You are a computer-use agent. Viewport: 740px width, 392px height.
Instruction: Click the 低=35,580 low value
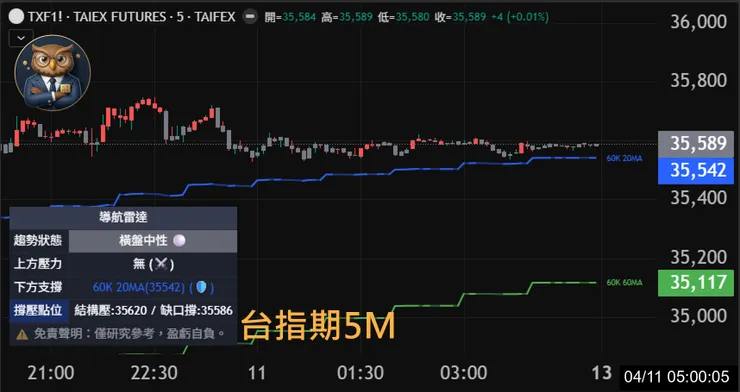click(404, 17)
